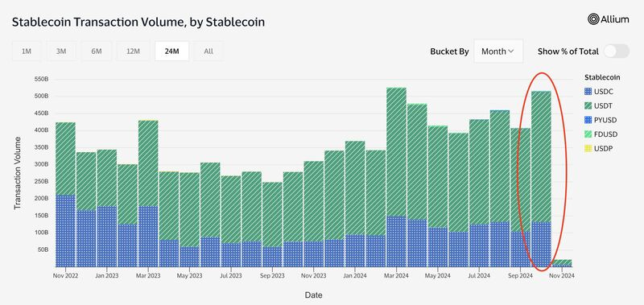The height and width of the screenshot is (305, 644).
Task: Click the Sep 2024 x-axis label
Action: pos(520,276)
